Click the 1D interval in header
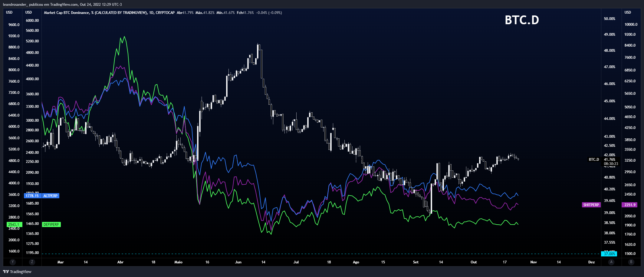This screenshot has width=644, height=277. click(151, 13)
